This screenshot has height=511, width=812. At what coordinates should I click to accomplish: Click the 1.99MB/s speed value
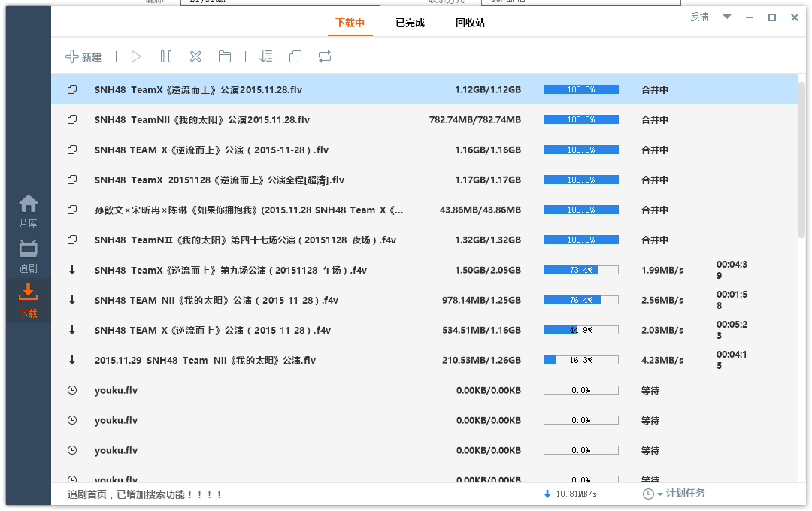662,270
